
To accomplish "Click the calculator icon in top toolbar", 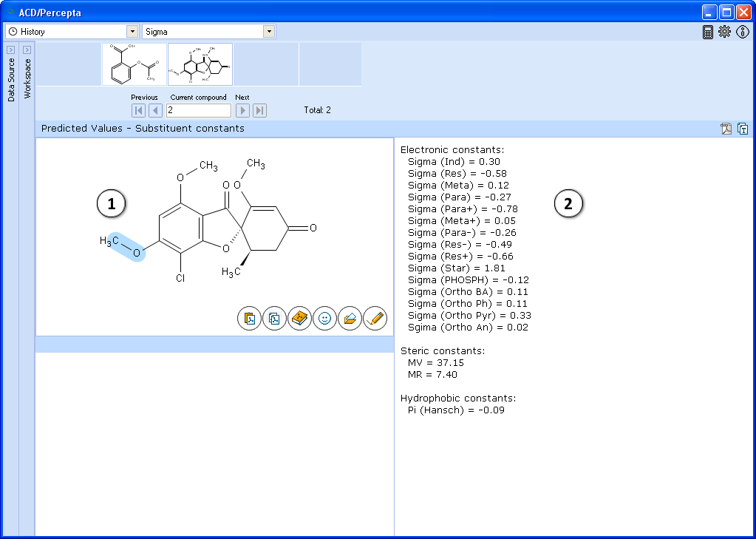I will [x=708, y=32].
